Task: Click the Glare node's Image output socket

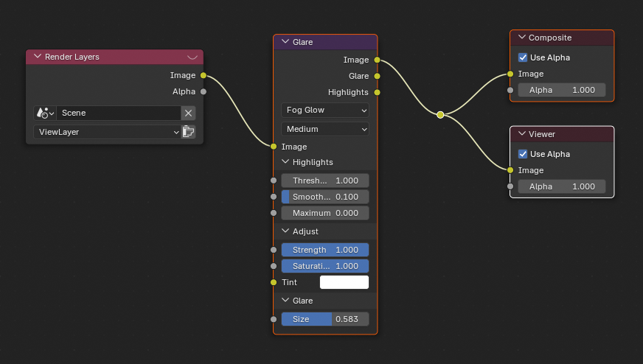Action: [377, 60]
